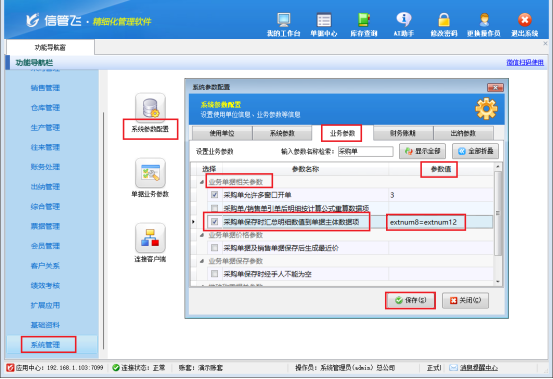Check 采购单据及销售单据保存后生成最近价
The height and width of the screenshot is (379, 553).
[x=214, y=248]
